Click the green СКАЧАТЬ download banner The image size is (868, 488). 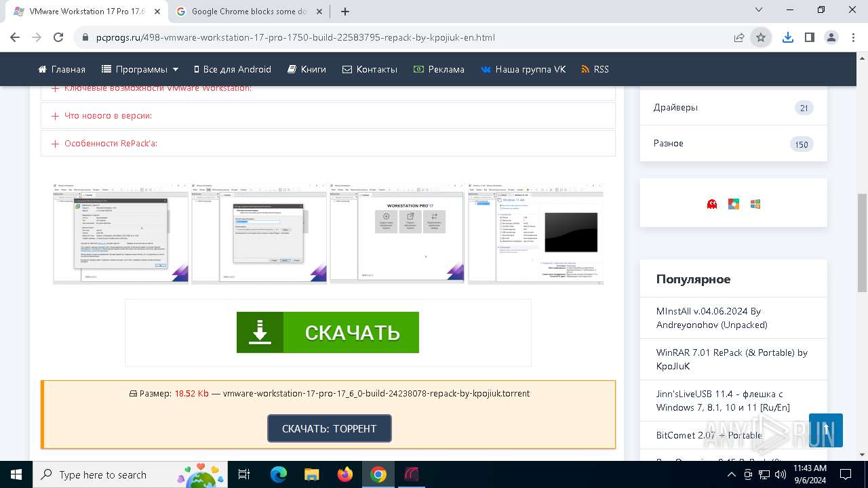pyautogui.click(x=328, y=332)
